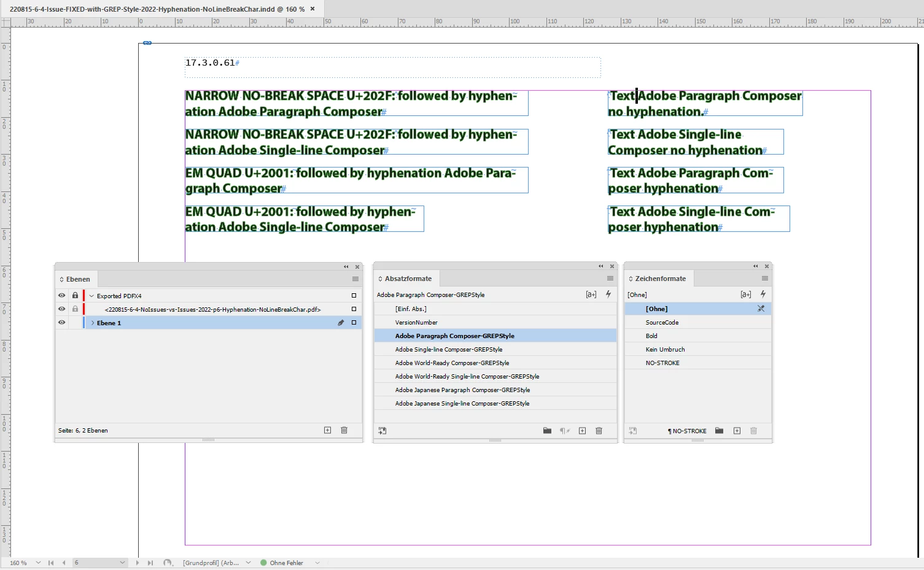Go to last page in status bar
The height and width of the screenshot is (570, 924).
pos(150,563)
